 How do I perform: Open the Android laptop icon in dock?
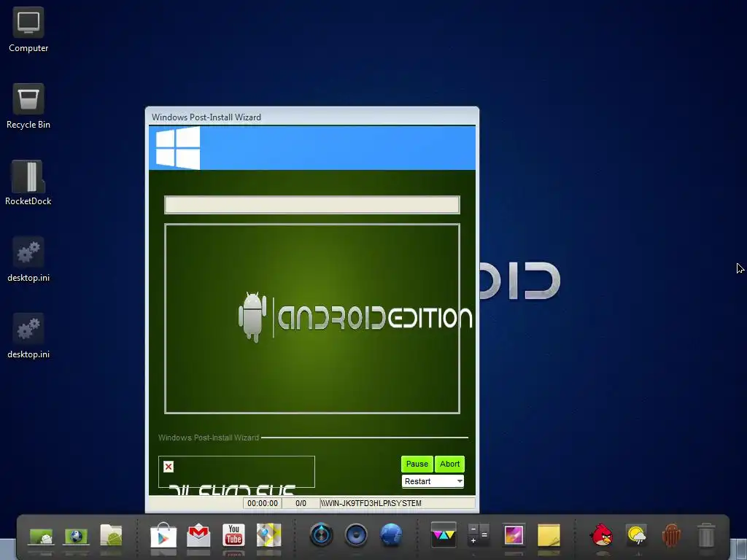42,536
